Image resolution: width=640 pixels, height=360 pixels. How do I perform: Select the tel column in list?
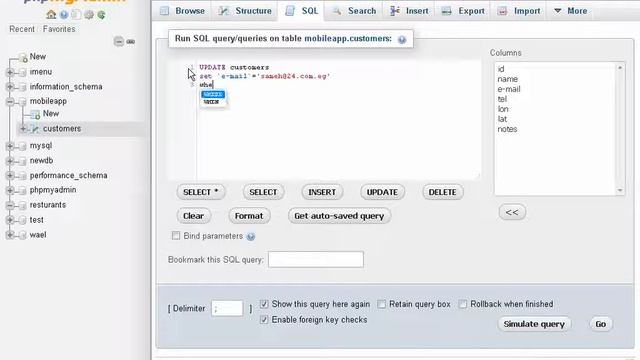tap(502, 99)
